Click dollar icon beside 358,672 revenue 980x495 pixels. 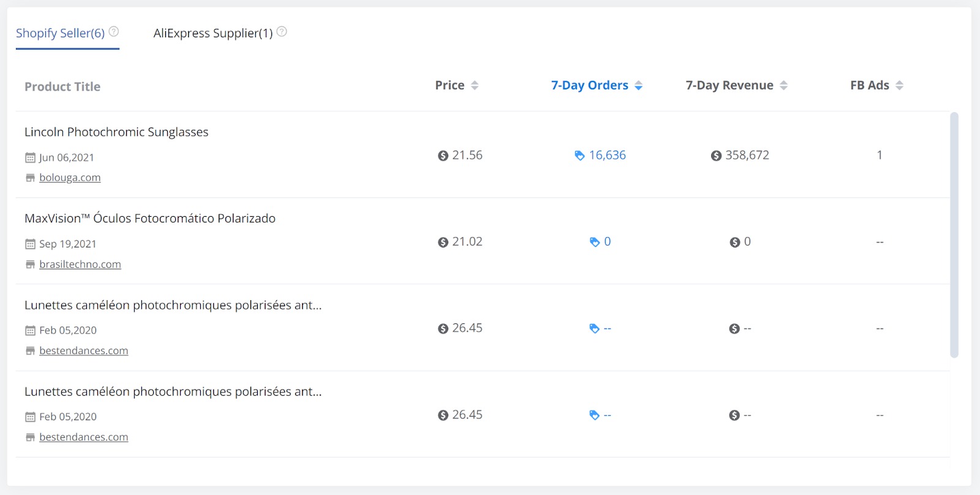pyautogui.click(x=716, y=156)
